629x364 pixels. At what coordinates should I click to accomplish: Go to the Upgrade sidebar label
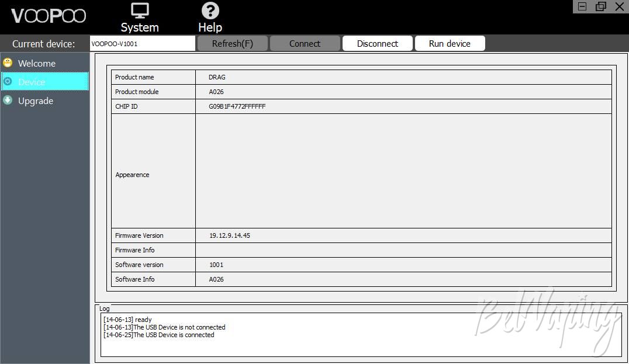(36, 101)
